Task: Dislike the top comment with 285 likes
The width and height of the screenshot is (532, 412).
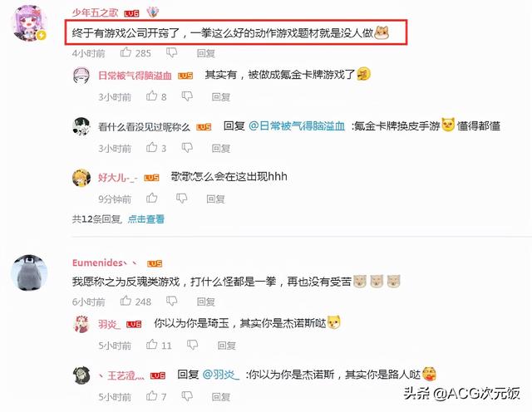Action: tap(172, 52)
